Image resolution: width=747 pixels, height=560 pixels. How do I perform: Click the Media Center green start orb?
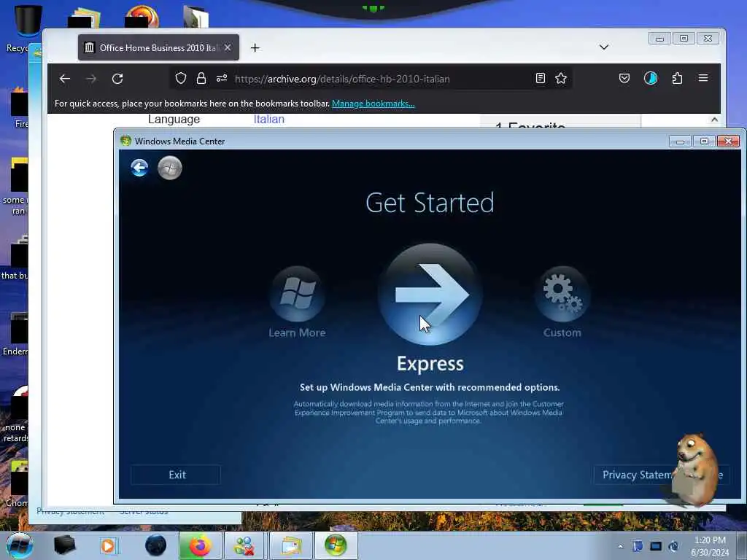(169, 168)
